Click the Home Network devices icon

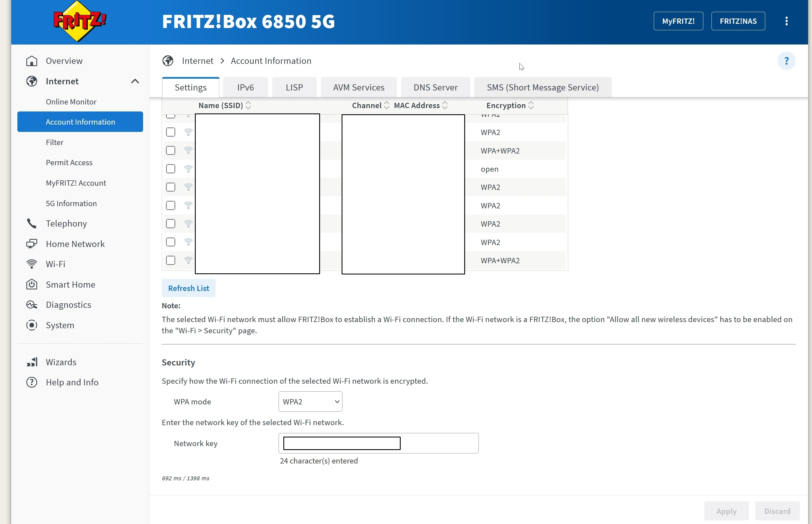click(x=32, y=244)
